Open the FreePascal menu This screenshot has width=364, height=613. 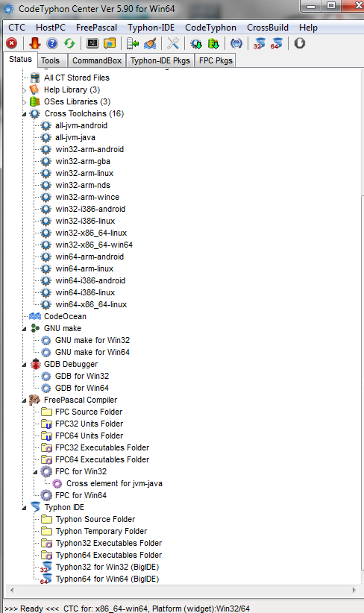96,28
